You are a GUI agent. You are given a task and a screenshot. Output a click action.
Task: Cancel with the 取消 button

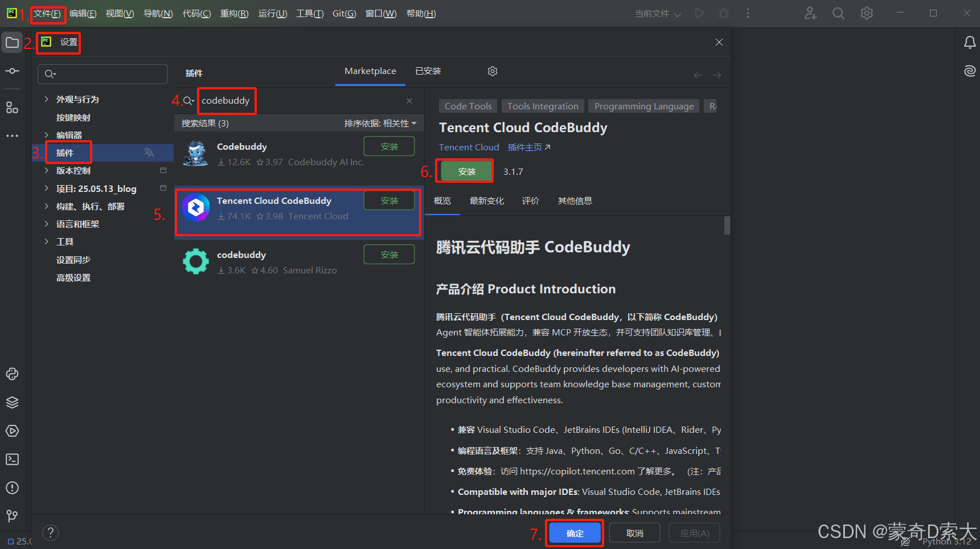pyautogui.click(x=635, y=534)
